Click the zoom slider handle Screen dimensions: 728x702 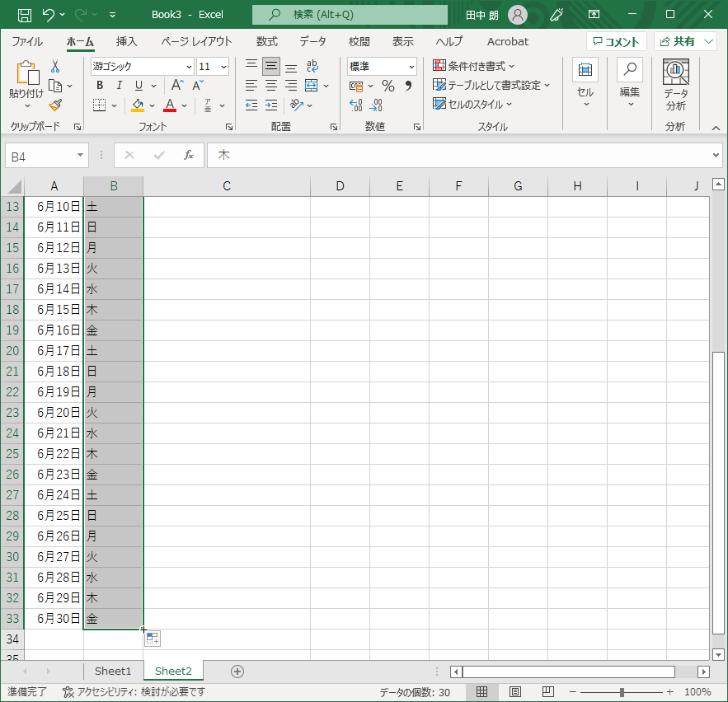tap(622, 692)
